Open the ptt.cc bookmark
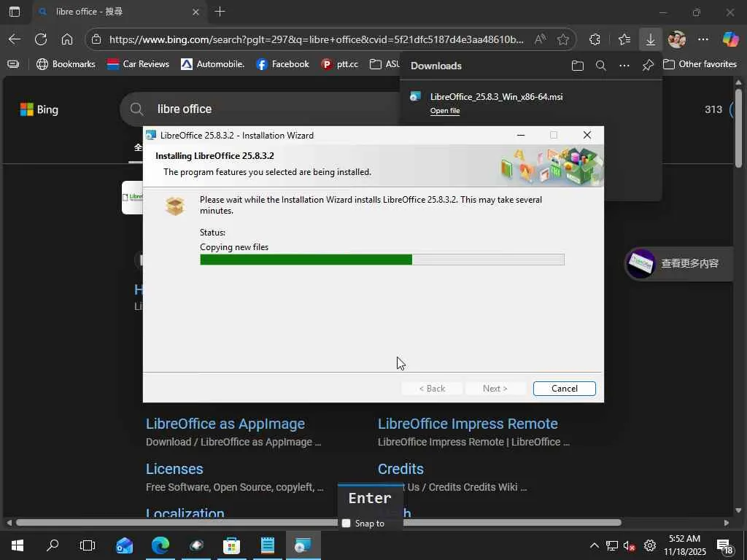Image resolution: width=747 pixels, height=560 pixels. pos(340,64)
